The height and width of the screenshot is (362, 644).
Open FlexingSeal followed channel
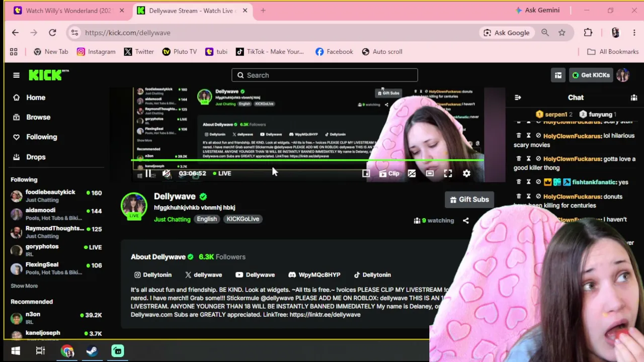(56, 268)
